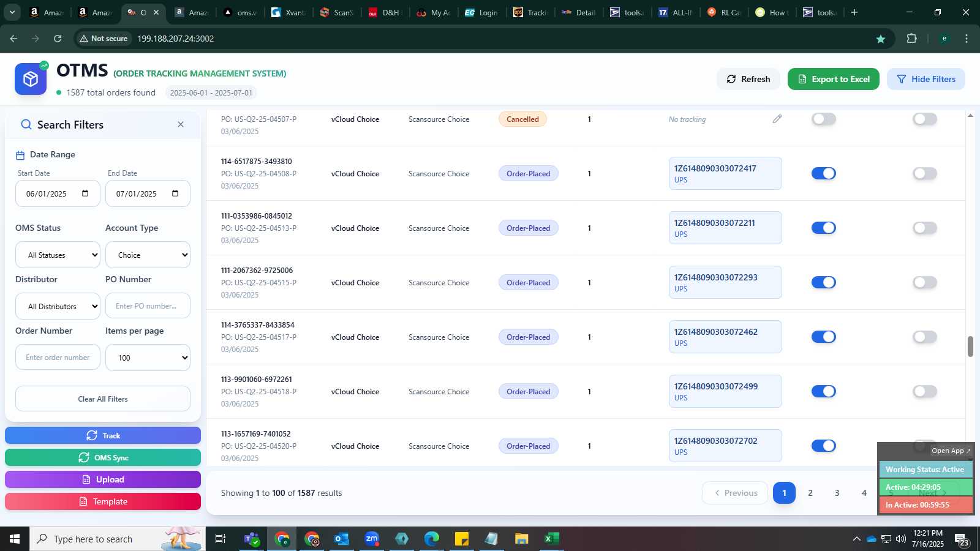Open a new browser tab
This screenshot has height=551, width=980.
pyautogui.click(x=854, y=12)
